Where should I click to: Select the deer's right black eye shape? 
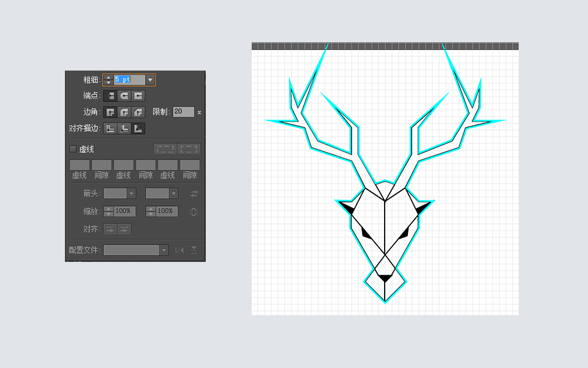pyautogui.click(x=404, y=234)
